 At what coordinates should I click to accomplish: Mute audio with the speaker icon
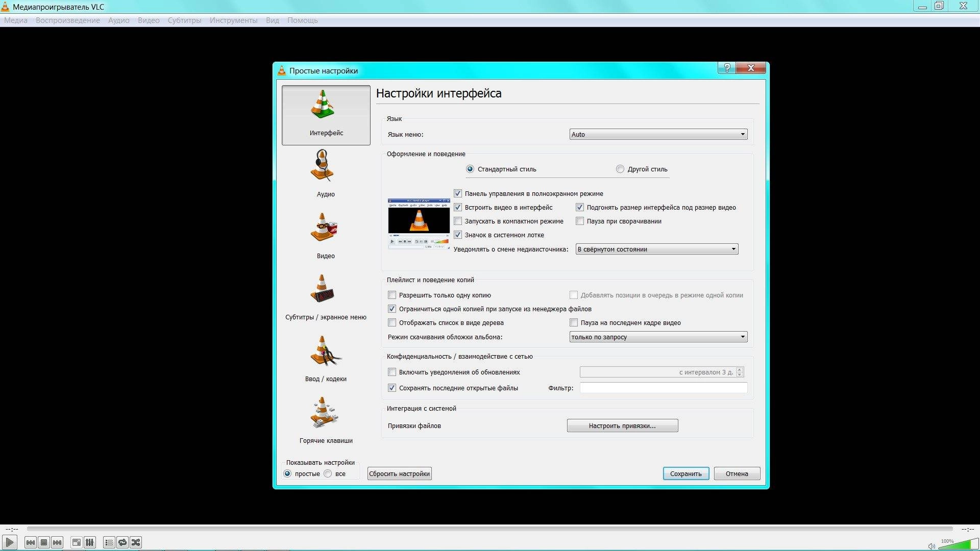click(x=932, y=546)
